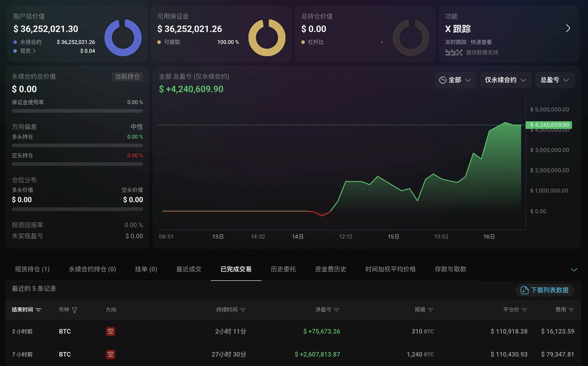This screenshot has height=366, width=588.
Task: Click the filter funnel icon beside 币种
Action: (75, 310)
